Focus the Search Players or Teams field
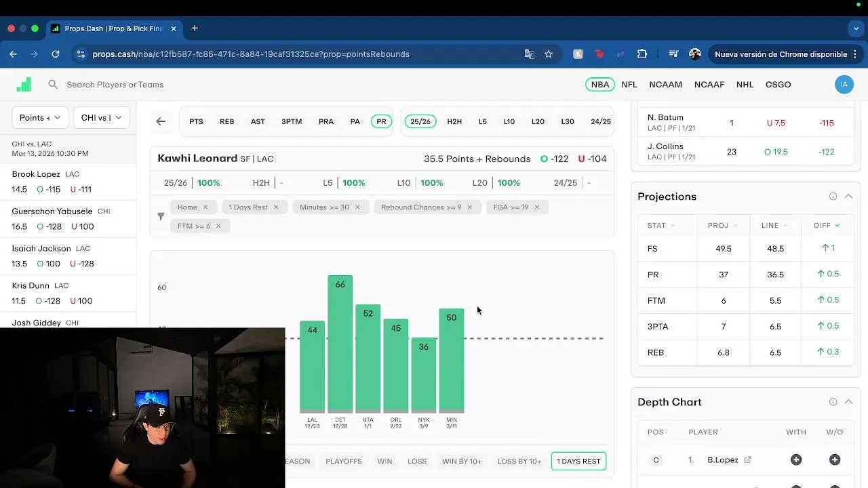This screenshot has width=868, height=488. (115, 85)
